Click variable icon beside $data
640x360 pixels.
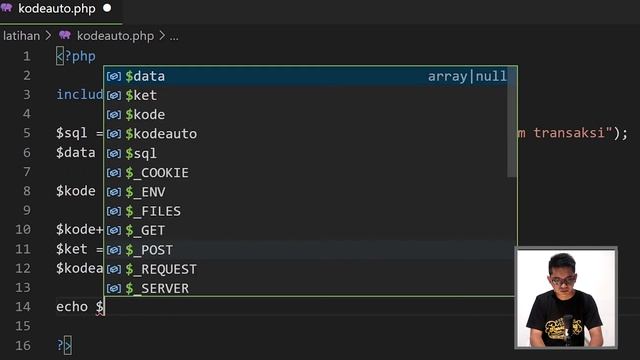(x=114, y=76)
